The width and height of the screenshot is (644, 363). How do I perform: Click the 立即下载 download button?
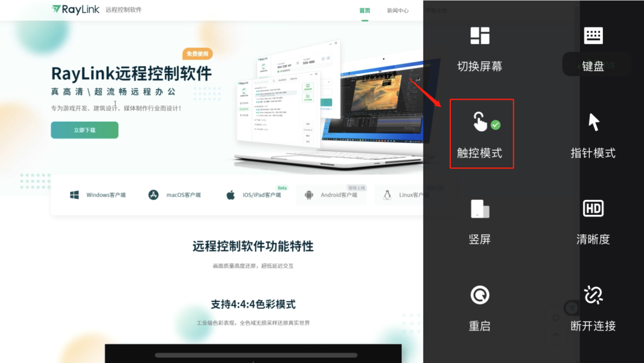click(85, 130)
